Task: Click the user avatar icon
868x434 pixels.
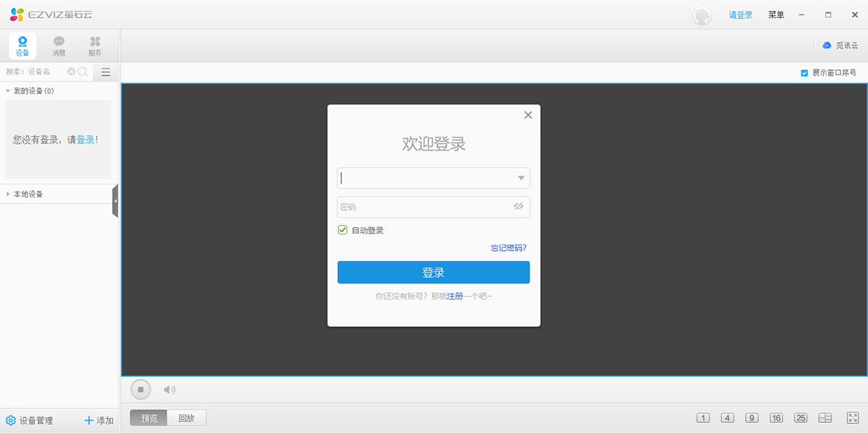Action: tap(702, 15)
